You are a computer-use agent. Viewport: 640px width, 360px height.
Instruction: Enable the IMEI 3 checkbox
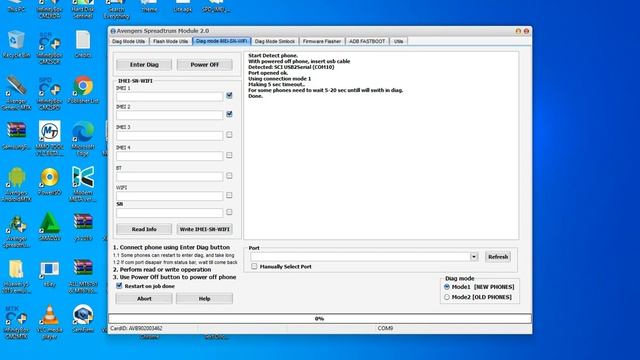point(229,134)
